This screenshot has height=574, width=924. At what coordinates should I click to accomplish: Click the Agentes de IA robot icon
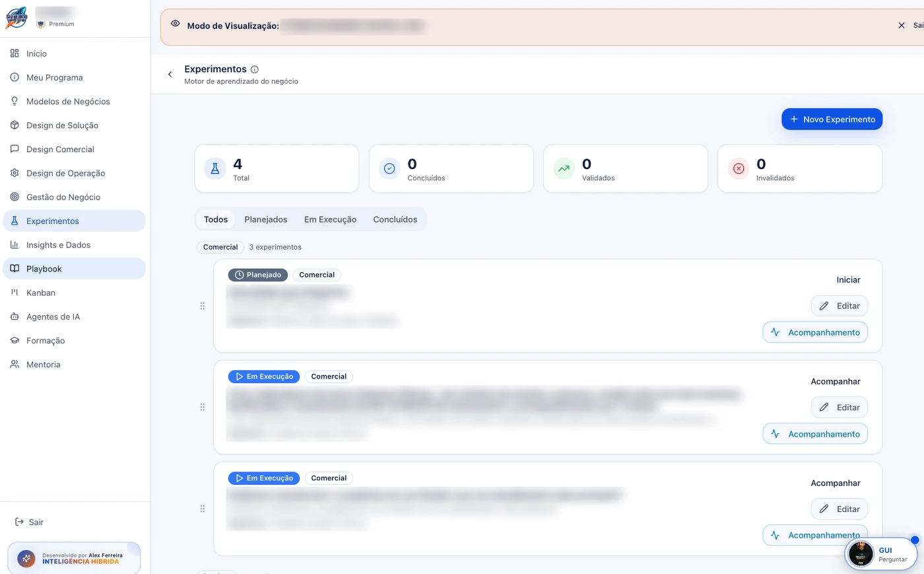click(15, 316)
